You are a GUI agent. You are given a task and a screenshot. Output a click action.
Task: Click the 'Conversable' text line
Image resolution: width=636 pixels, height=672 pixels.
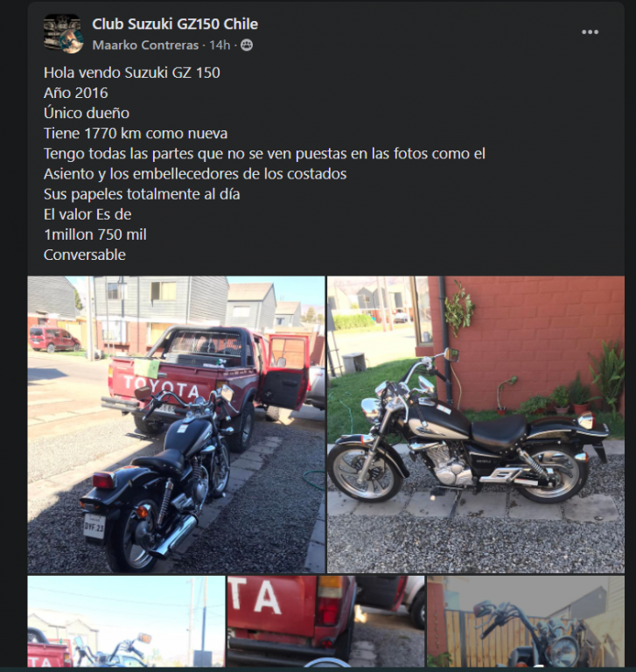point(85,255)
